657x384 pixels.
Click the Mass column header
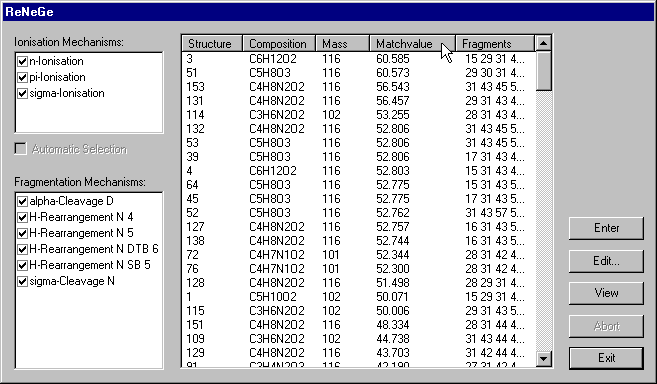coord(343,44)
